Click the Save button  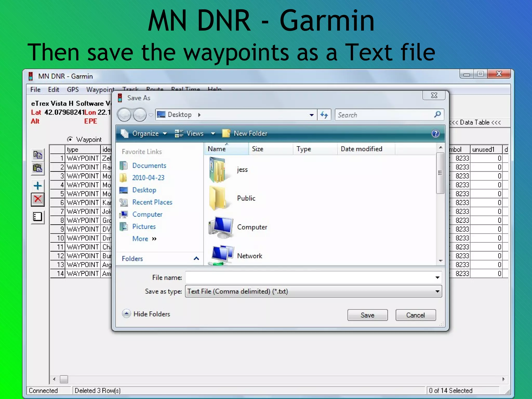[x=368, y=315]
